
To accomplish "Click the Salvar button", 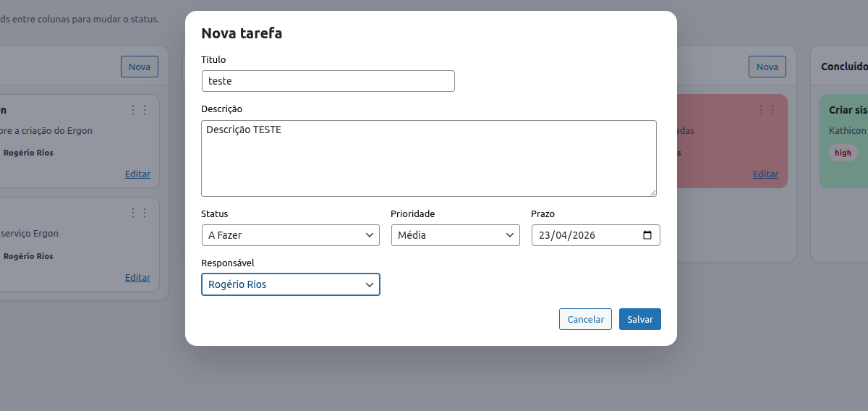I will tap(640, 319).
